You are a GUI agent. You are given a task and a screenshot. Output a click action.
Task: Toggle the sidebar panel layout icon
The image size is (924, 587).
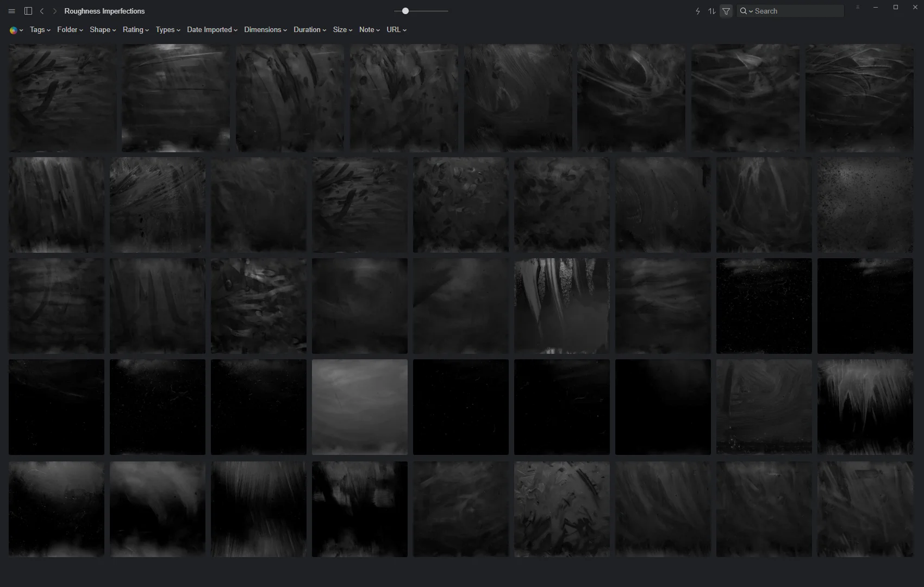tap(28, 11)
